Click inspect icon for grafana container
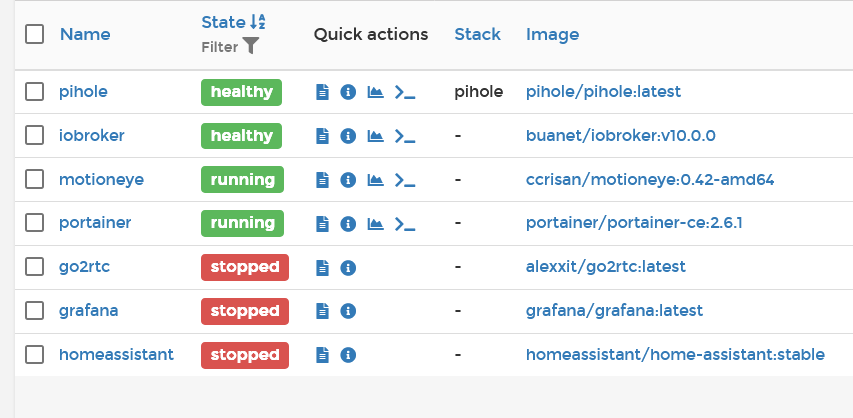 tap(348, 311)
